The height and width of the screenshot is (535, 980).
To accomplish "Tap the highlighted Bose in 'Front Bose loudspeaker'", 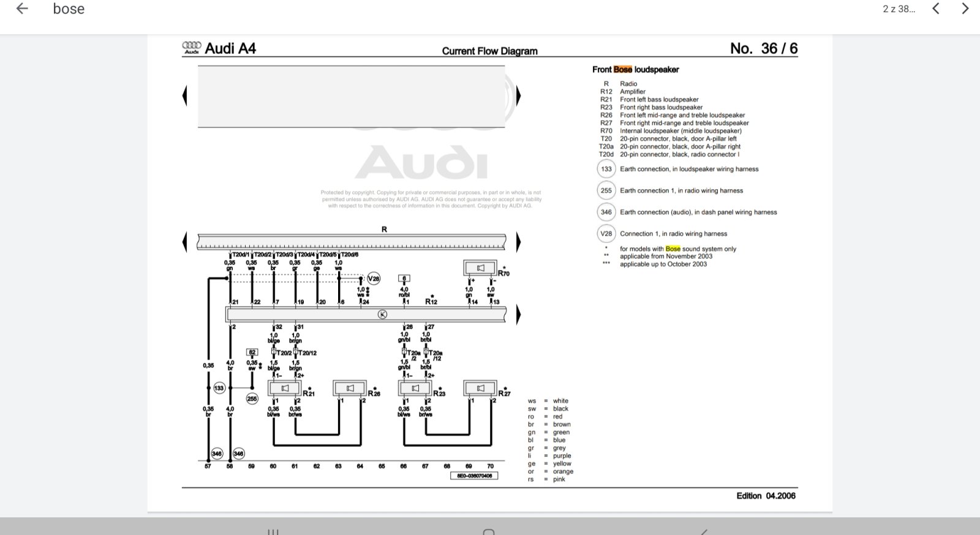I will click(623, 70).
